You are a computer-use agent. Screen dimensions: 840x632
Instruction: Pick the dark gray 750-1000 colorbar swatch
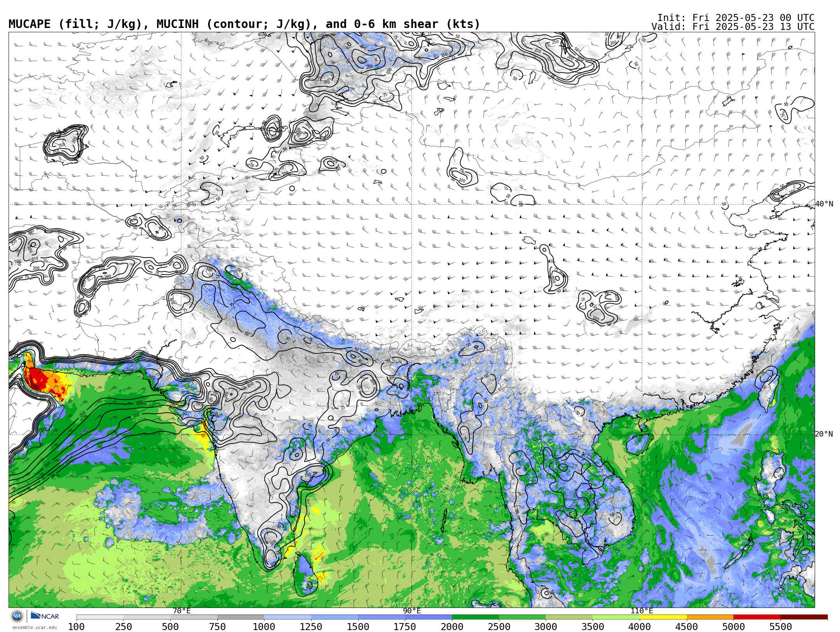coord(241,617)
